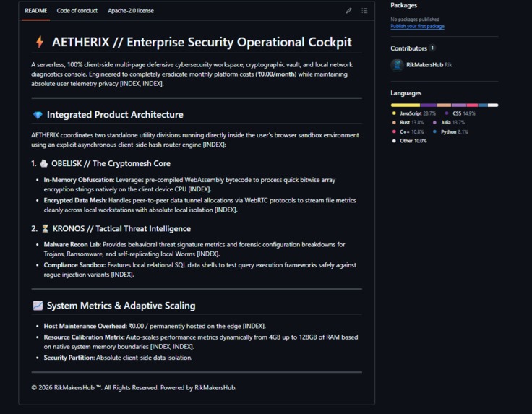Click the 'Integrated Product Architecture' heading

pyautogui.click(x=115, y=115)
